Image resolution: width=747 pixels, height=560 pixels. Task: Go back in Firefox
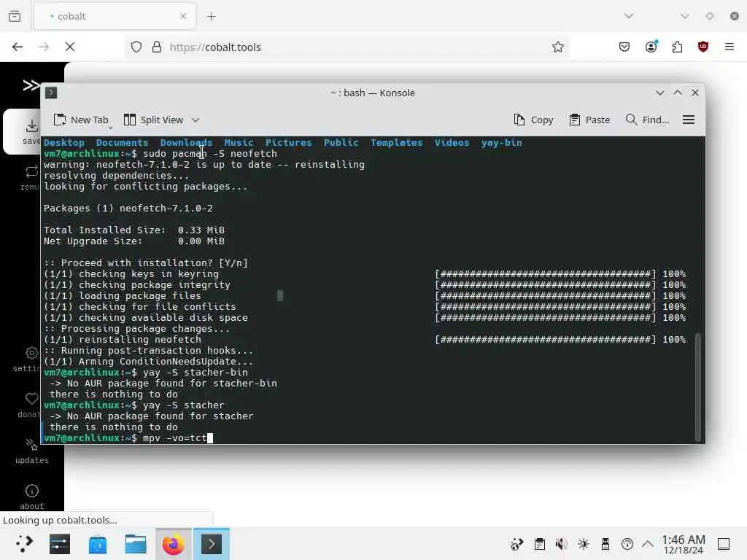click(18, 47)
